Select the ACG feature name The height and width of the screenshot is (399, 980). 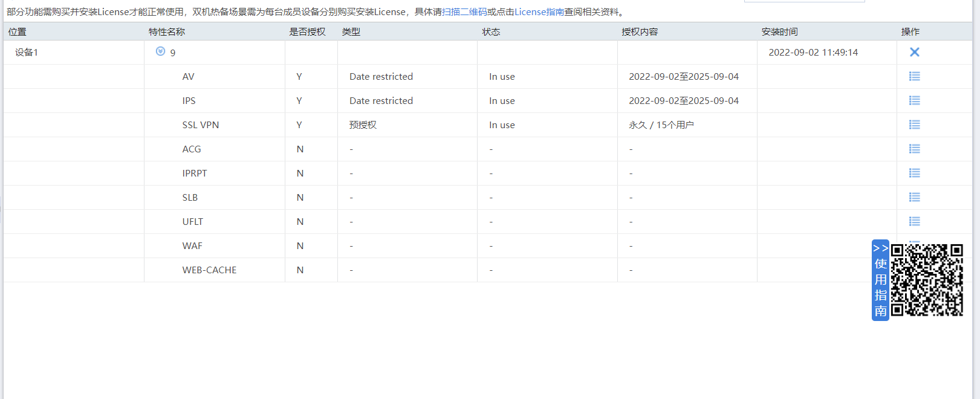point(192,149)
